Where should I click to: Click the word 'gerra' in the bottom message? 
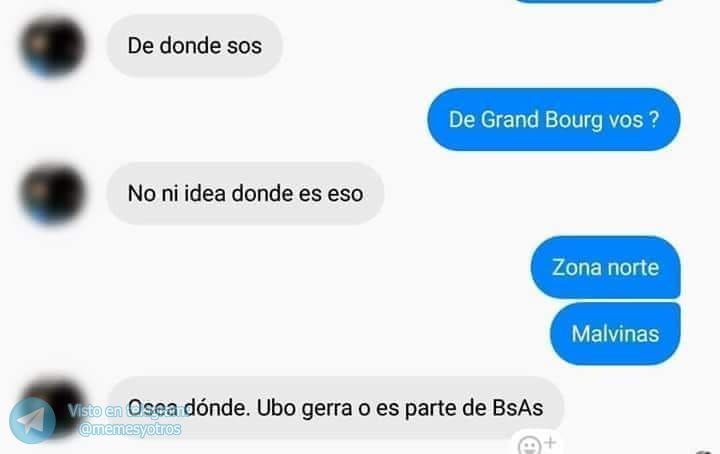click(326, 409)
